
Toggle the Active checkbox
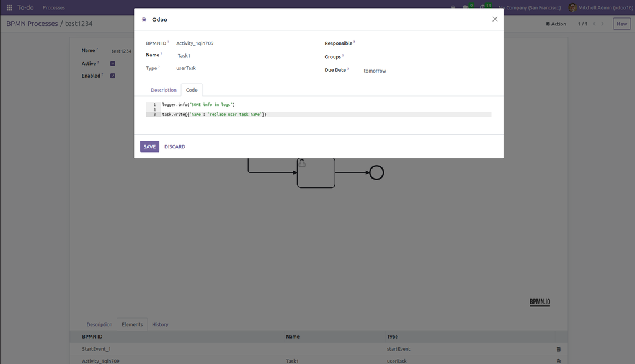point(113,64)
